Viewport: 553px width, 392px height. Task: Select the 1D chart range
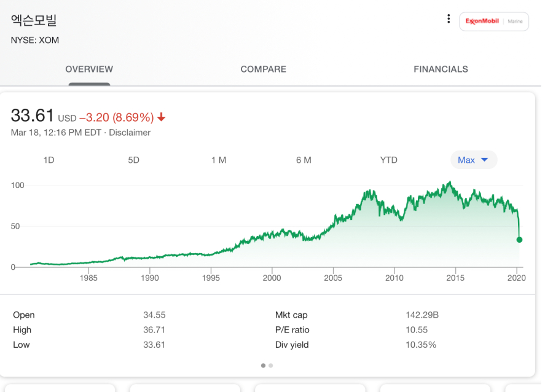click(x=49, y=160)
